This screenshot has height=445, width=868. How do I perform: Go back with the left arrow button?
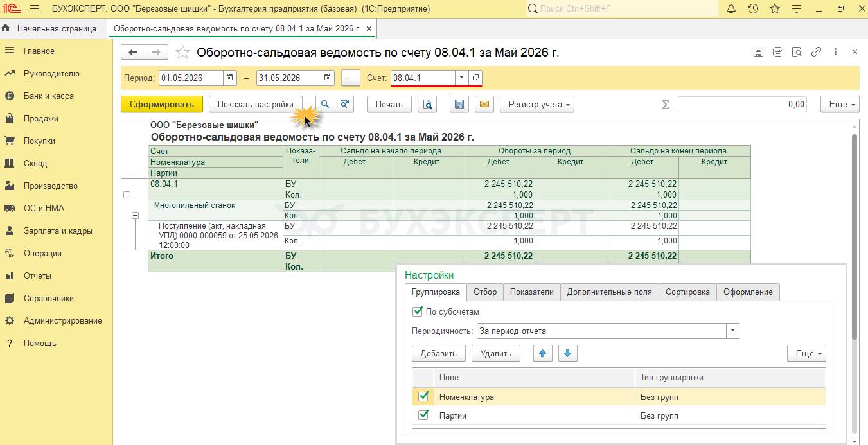coord(133,53)
